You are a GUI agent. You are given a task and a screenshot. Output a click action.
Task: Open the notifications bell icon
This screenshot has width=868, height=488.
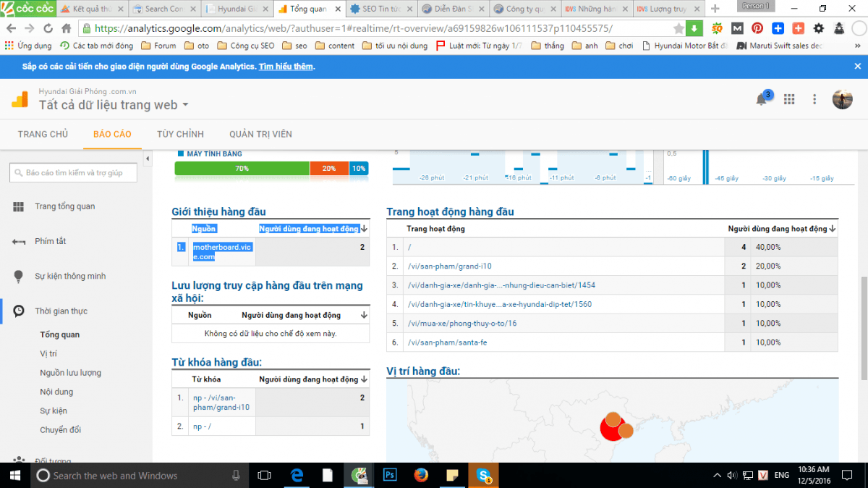762,99
